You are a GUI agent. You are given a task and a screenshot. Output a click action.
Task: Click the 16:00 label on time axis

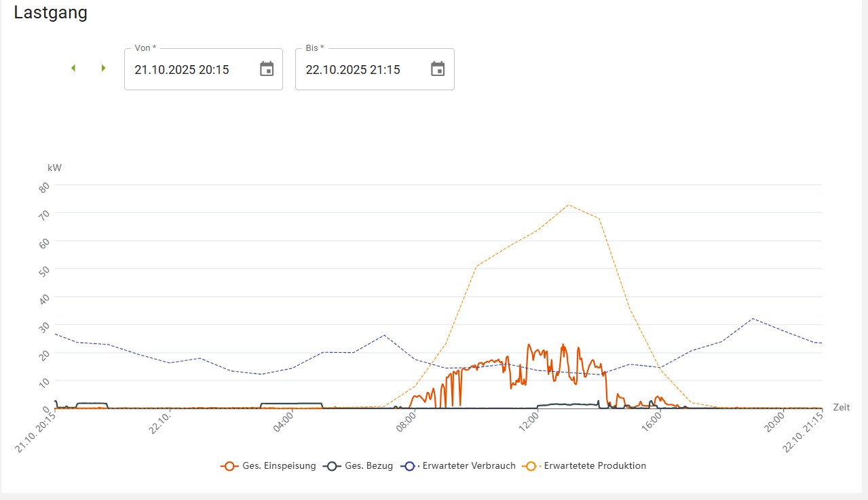(652, 419)
